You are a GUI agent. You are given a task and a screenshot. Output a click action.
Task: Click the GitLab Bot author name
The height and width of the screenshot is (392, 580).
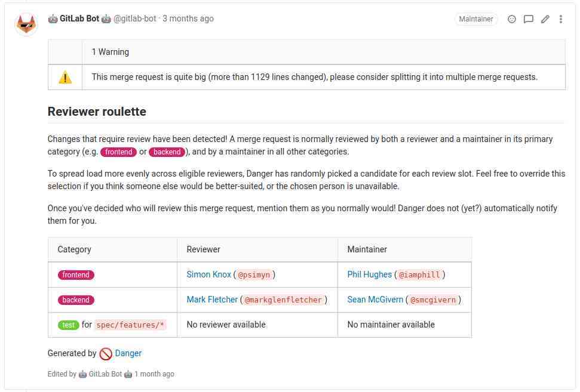[79, 18]
